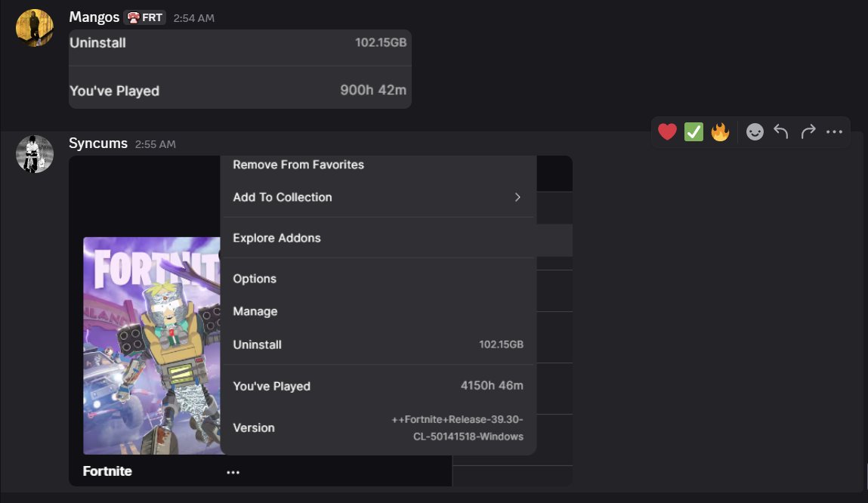Click Syncums' profile avatar

(34, 154)
